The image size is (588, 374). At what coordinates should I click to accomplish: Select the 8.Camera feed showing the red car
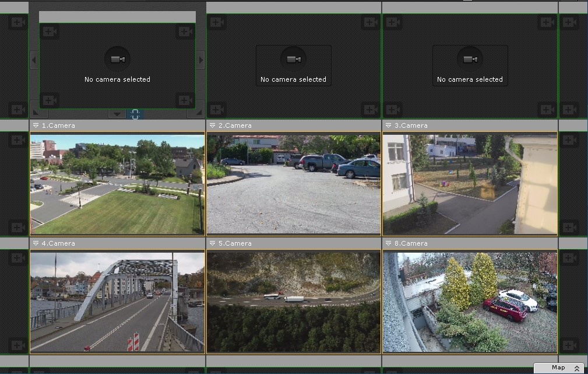[x=470, y=302]
